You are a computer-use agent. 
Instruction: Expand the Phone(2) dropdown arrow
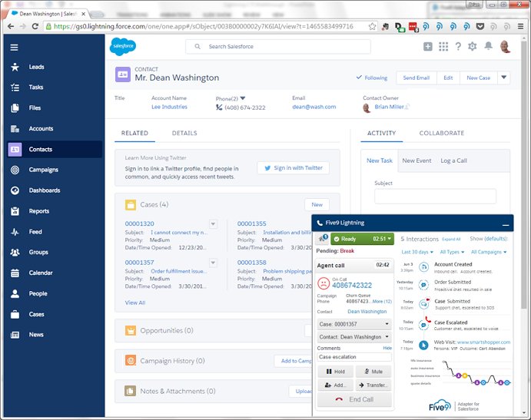[x=243, y=98]
